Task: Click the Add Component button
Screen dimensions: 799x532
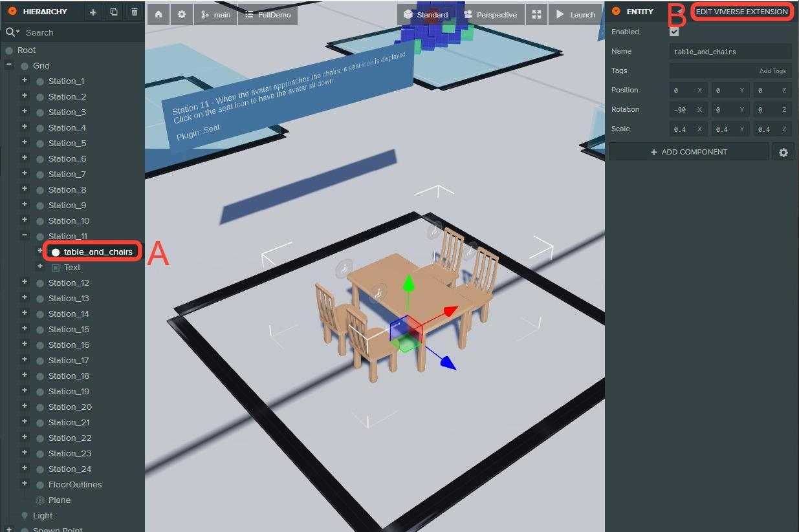Action: pos(688,152)
